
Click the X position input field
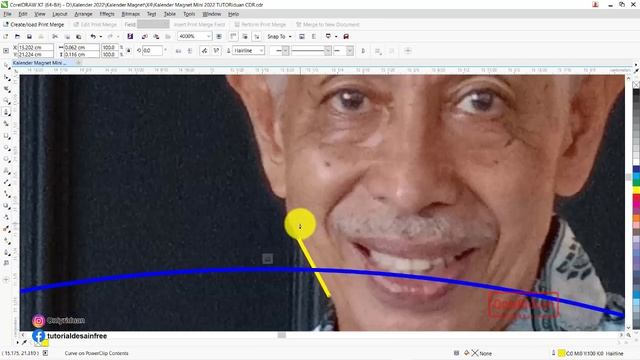pyautogui.click(x=35, y=47)
